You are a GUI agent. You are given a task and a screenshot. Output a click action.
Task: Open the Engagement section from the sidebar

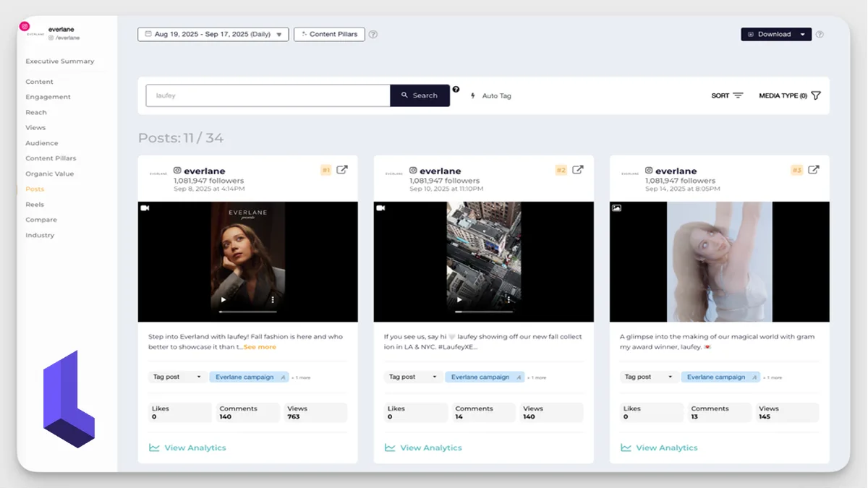[48, 96]
